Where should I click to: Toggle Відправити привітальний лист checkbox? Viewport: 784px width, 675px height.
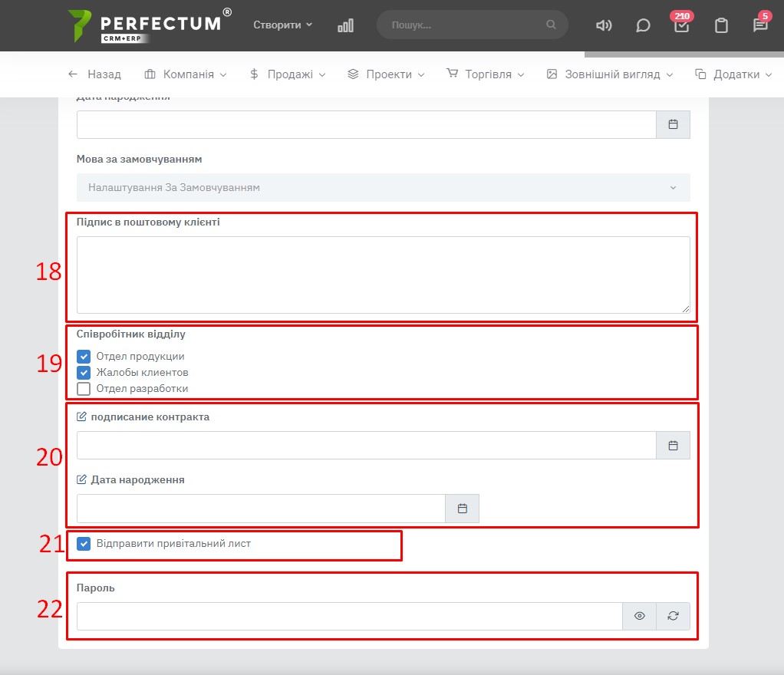point(84,544)
